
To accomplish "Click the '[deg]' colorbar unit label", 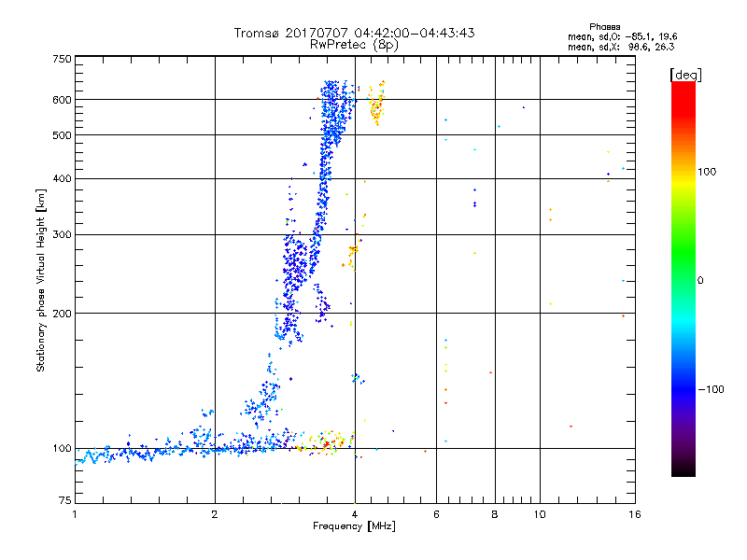I will pos(685,75).
